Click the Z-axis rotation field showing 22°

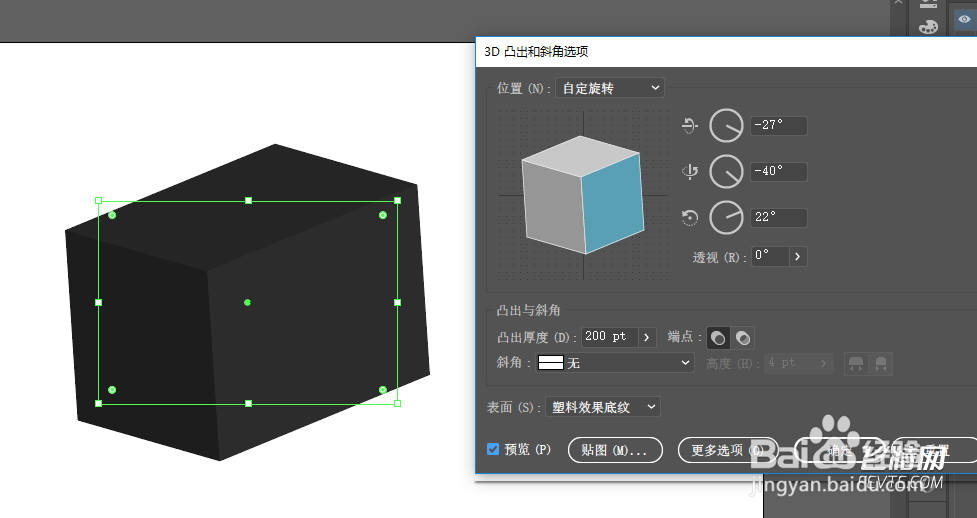coord(779,218)
